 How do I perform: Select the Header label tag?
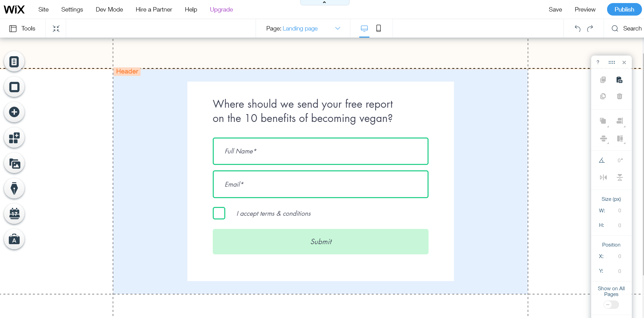pos(127,71)
